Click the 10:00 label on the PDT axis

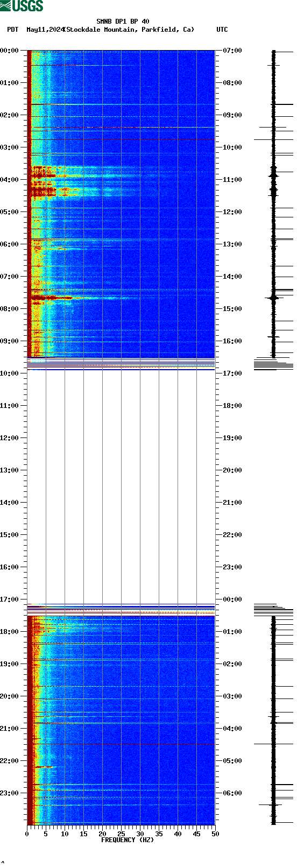[9, 373]
